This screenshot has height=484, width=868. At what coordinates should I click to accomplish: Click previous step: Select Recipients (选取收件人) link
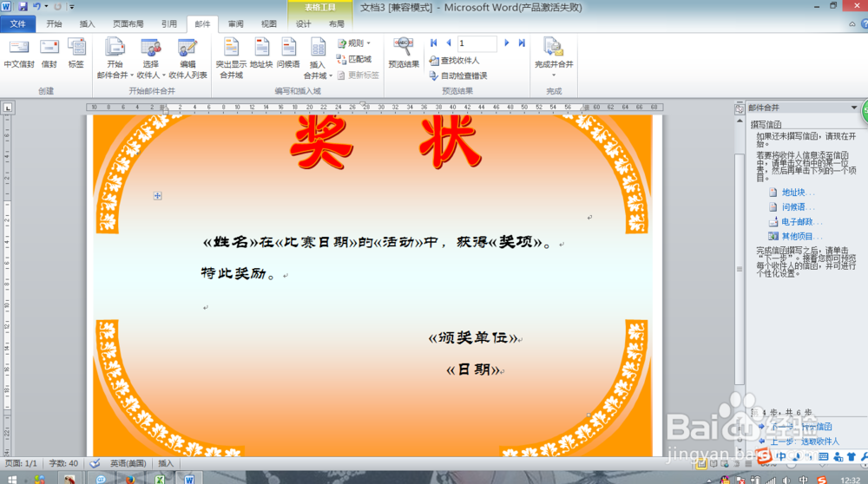[x=805, y=441]
